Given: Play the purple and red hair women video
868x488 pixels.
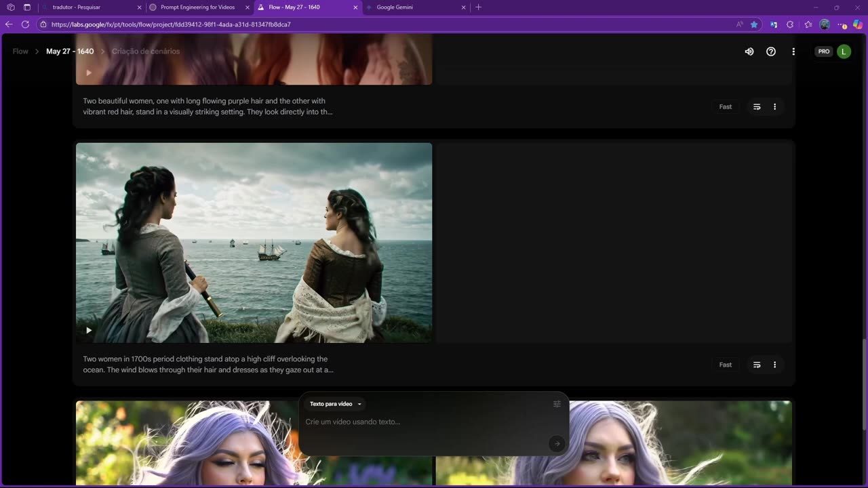Looking at the screenshot, I should pos(89,73).
